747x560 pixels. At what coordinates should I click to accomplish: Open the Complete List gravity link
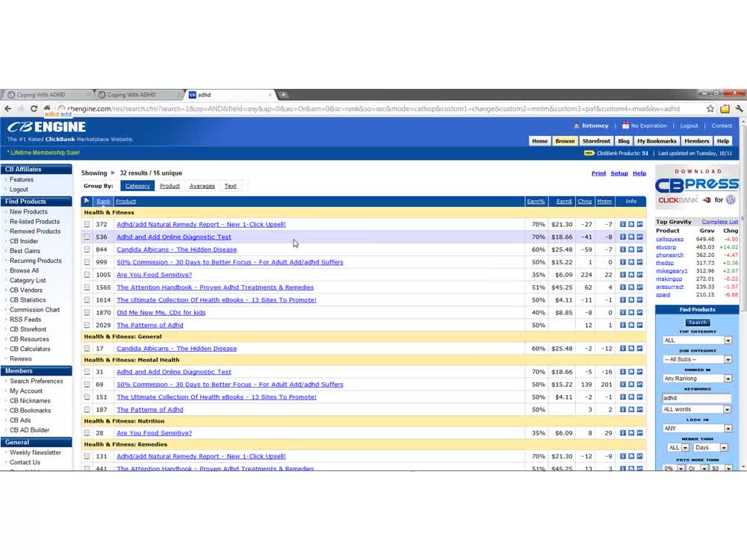click(719, 222)
